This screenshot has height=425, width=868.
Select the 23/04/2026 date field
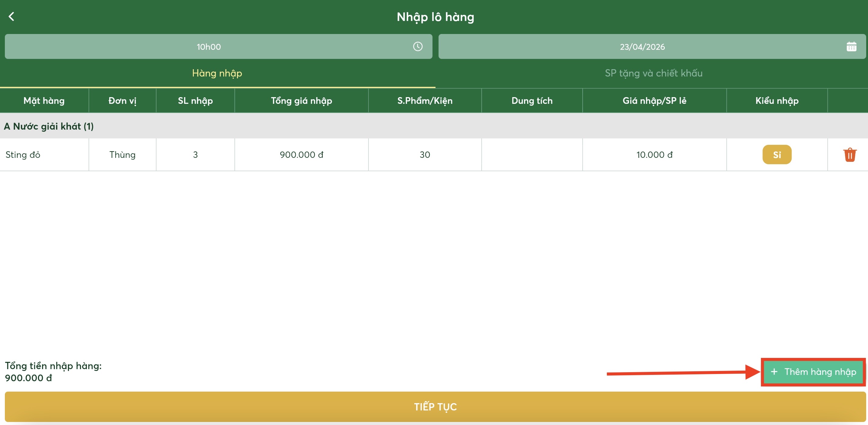[652, 46]
